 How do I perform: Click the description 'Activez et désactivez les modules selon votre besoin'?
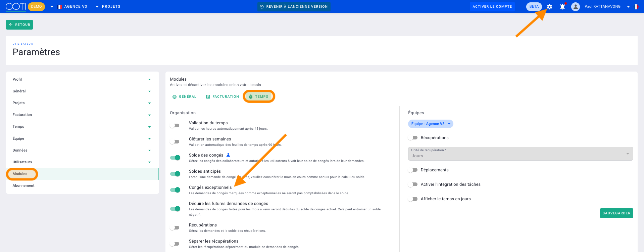coord(215,85)
